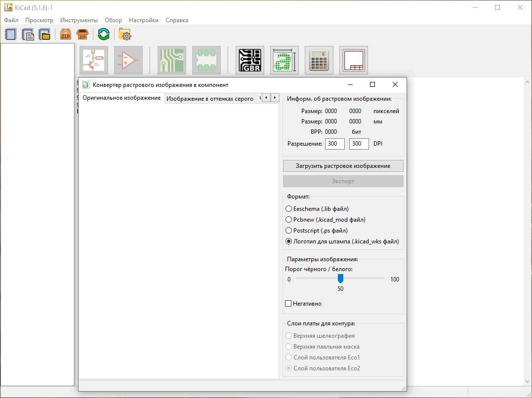The image size is (532, 398).
Task: Click the tab scroll right arrow
Action: tap(275, 98)
